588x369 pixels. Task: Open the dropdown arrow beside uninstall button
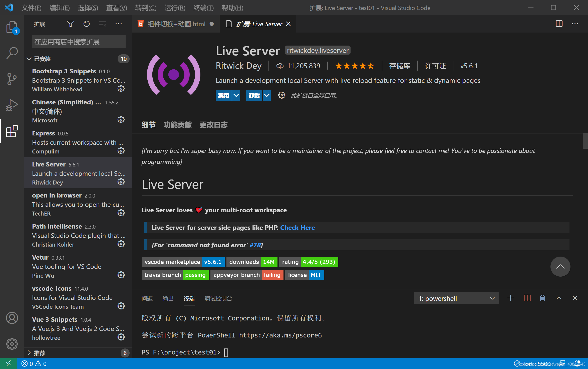(x=267, y=95)
